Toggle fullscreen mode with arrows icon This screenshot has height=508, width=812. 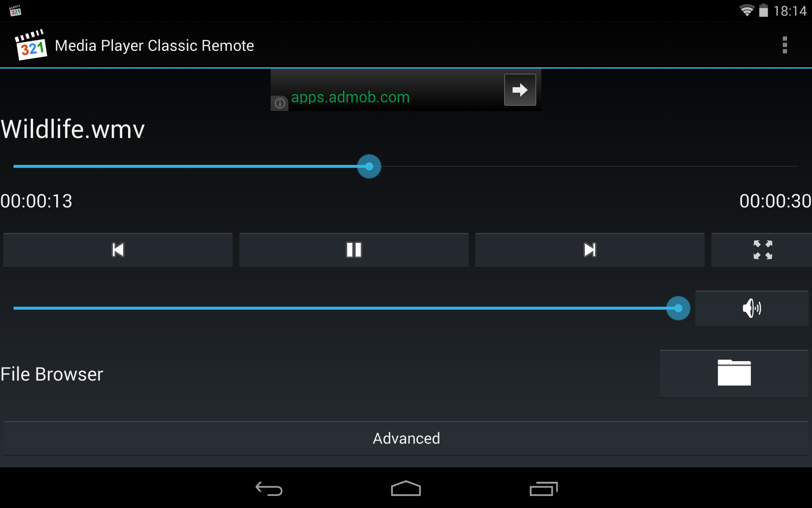pos(762,250)
